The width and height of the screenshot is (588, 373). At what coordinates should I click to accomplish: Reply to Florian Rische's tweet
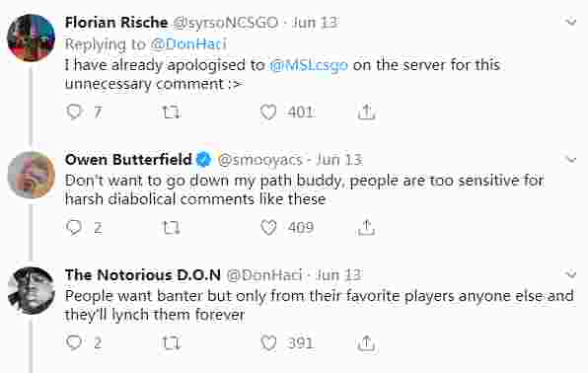(74, 112)
